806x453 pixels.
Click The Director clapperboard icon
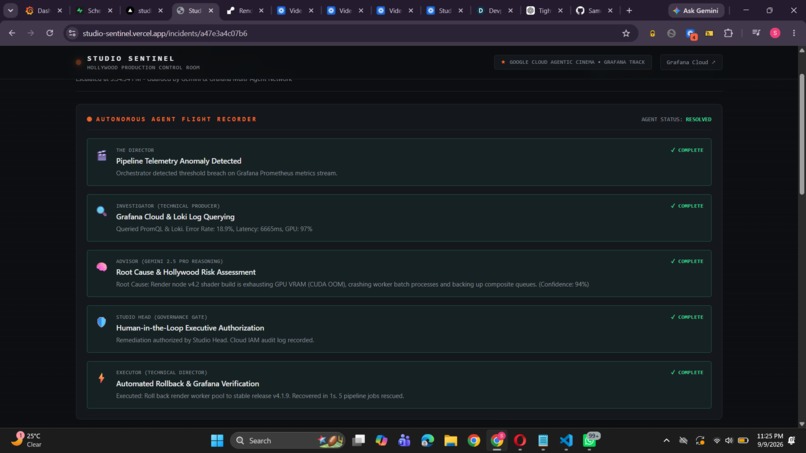(x=102, y=156)
